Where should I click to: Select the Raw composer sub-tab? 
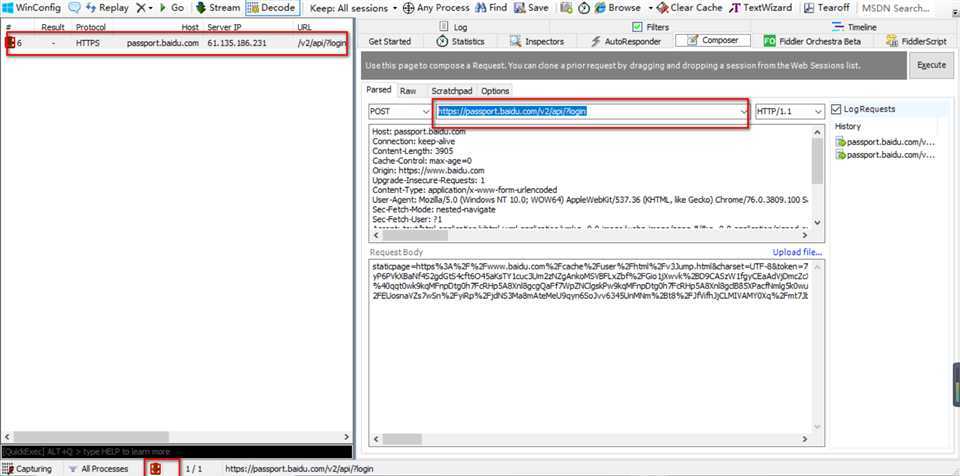point(408,91)
